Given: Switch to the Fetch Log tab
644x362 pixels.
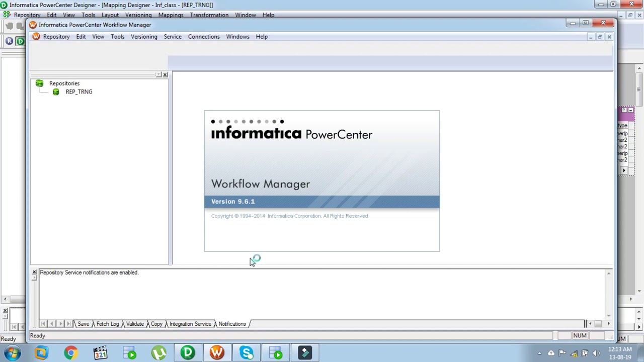Looking at the screenshot, I should (x=107, y=324).
